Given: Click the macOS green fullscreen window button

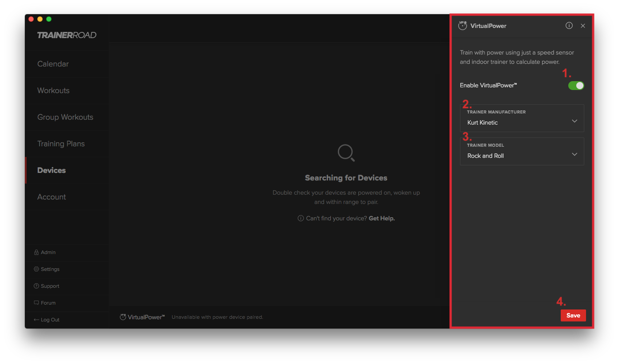Looking at the screenshot, I should 49,19.
